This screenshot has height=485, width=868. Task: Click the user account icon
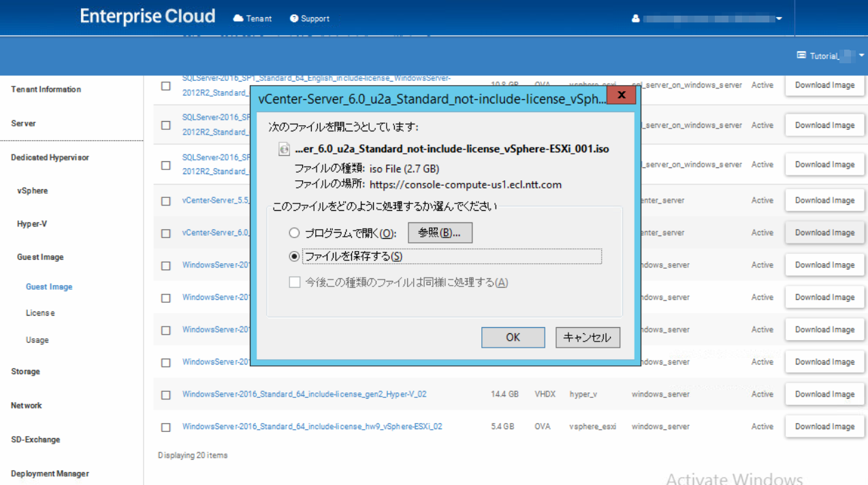[636, 19]
